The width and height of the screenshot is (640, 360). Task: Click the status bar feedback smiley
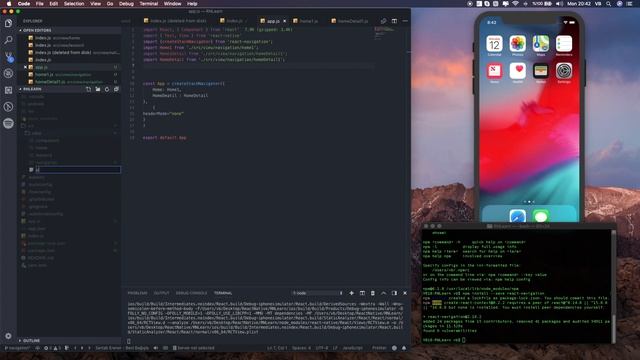(x=394, y=348)
